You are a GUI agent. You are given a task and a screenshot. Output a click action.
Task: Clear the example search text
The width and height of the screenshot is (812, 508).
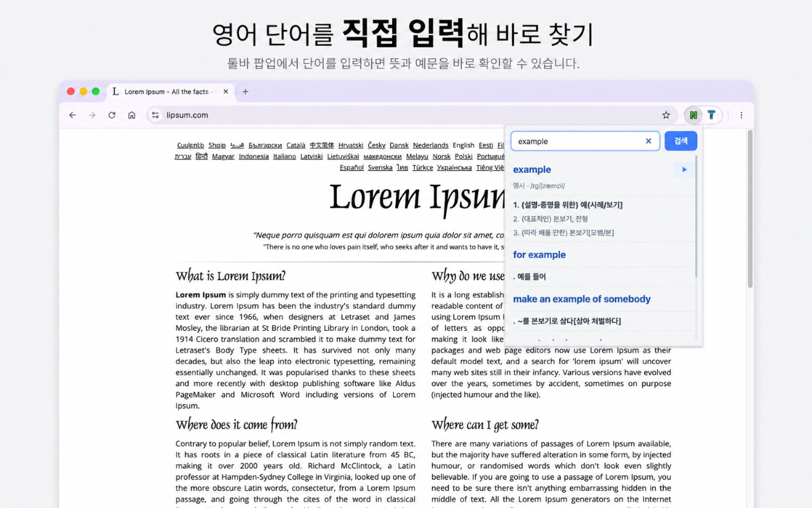[648, 141]
